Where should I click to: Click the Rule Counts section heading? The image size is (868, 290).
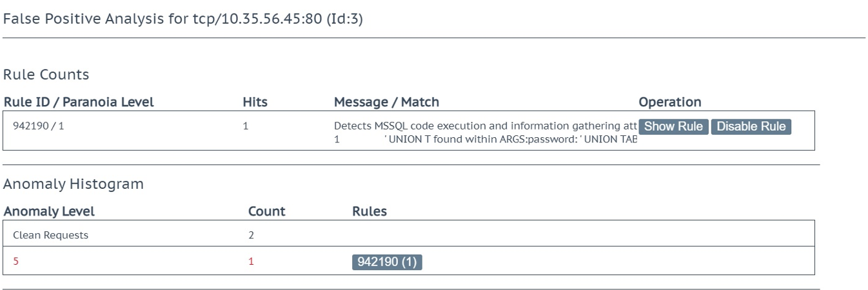tap(46, 75)
